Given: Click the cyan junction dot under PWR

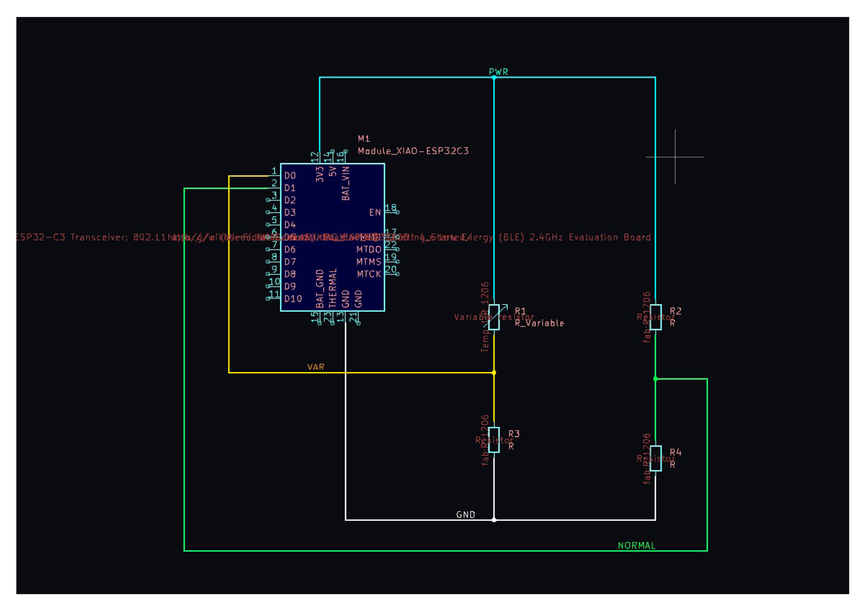Looking at the screenshot, I should click(494, 78).
